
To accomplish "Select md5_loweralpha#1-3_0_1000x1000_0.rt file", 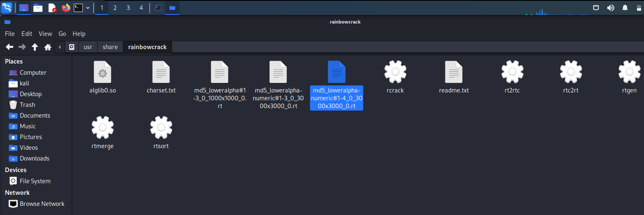I will [x=220, y=72].
